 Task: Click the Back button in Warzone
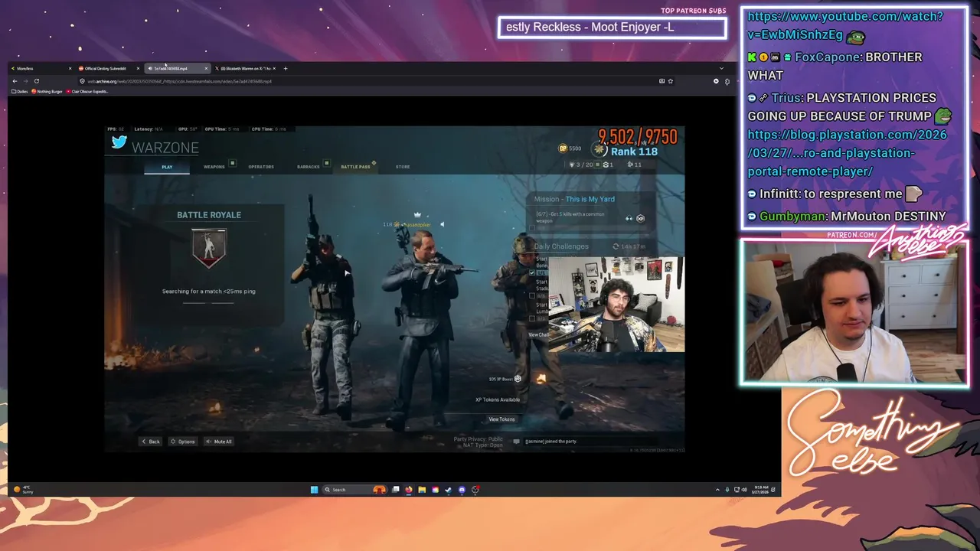coord(150,442)
